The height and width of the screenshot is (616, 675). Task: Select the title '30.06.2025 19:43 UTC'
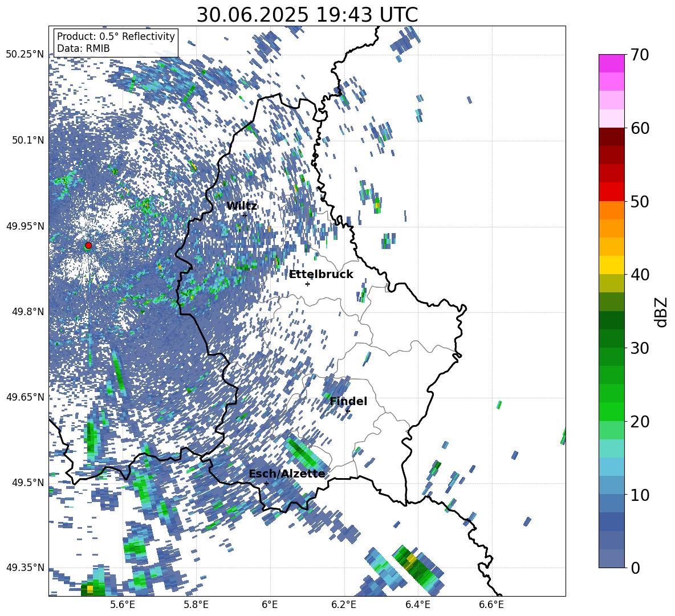pyautogui.click(x=307, y=15)
